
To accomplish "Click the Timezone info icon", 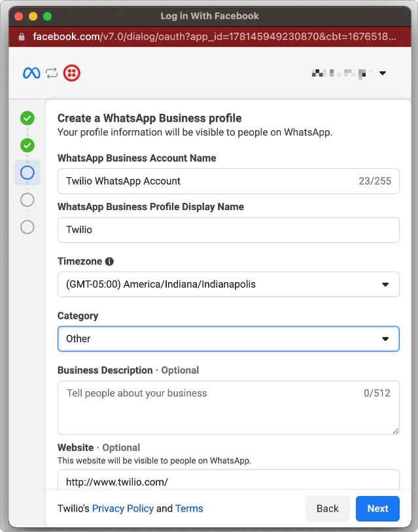I will coord(109,261).
